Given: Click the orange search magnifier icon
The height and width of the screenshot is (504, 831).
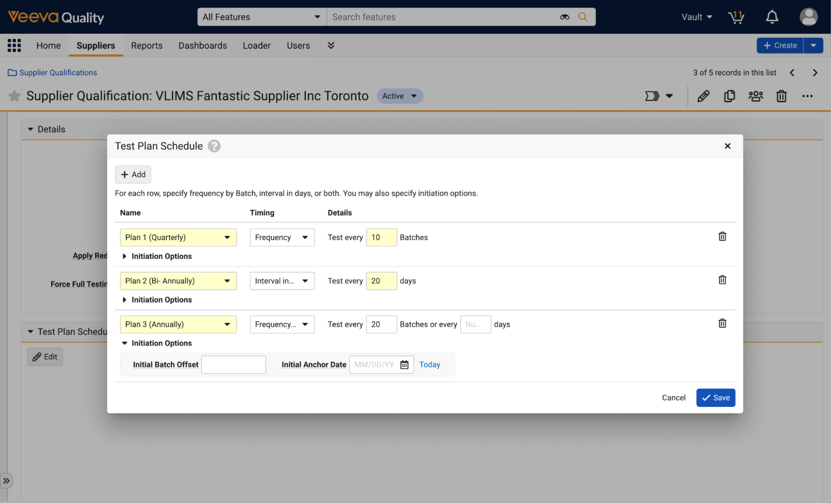Looking at the screenshot, I should click(x=583, y=17).
